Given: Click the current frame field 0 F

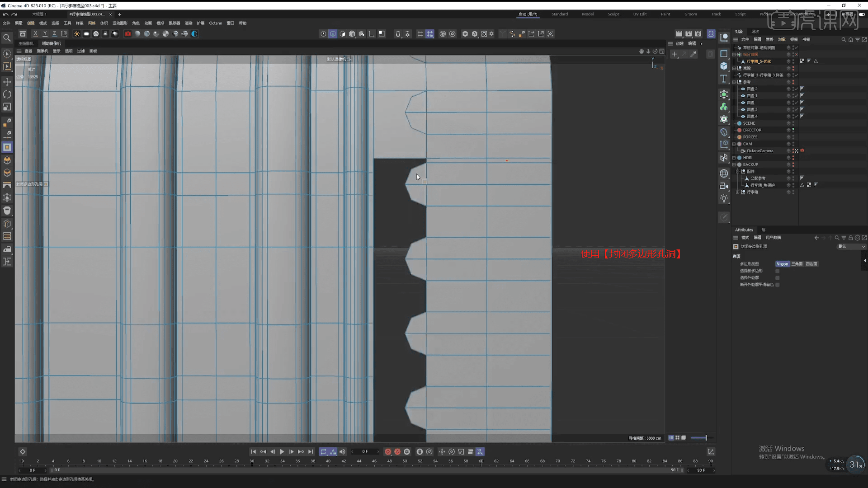Looking at the screenshot, I should pos(365,452).
